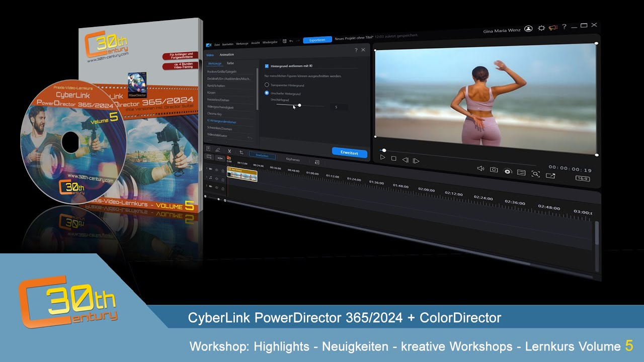Screen dimensions: 644x362
Task: Close the Video tools dialog with the X
Action: click(x=363, y=50)
